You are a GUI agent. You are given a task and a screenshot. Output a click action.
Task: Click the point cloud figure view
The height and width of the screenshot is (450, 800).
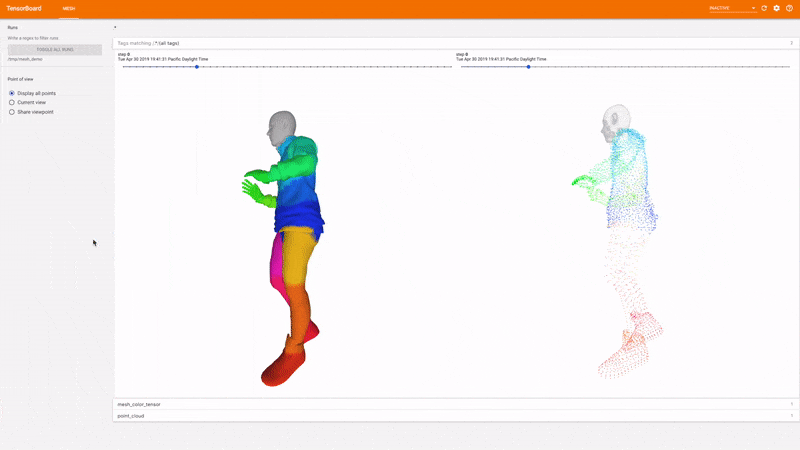pos(617,242)
